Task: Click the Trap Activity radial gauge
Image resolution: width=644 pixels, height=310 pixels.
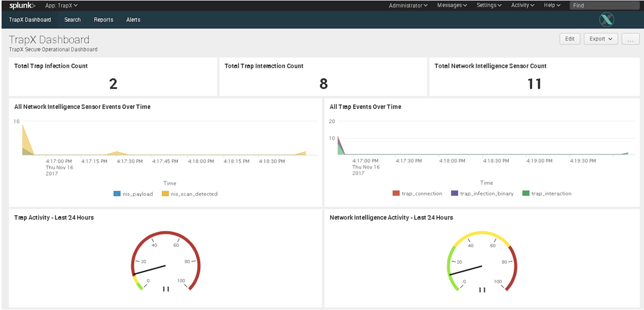Action: tap(166, 261)
